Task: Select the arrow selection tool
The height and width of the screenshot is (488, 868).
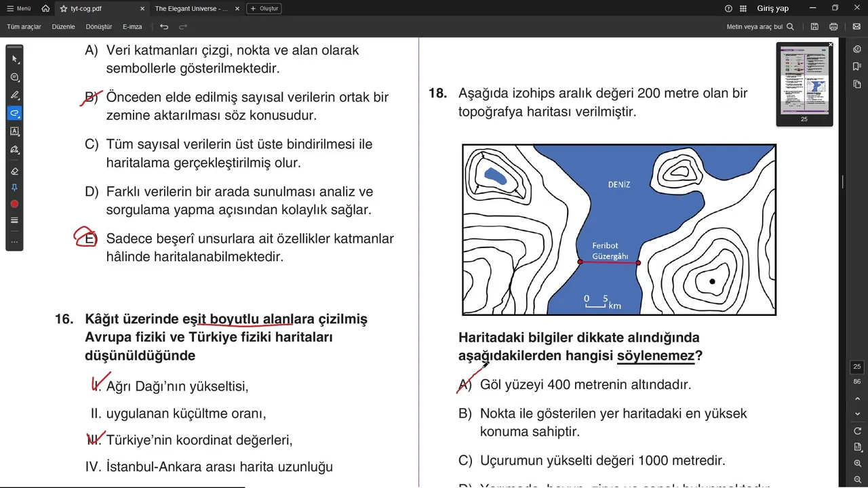Action: click(x=15, y=59)
